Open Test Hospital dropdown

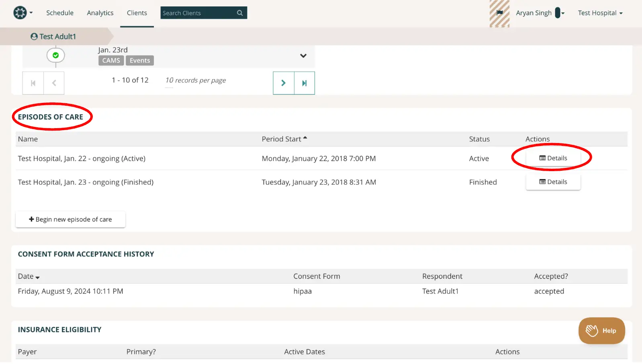600,13
